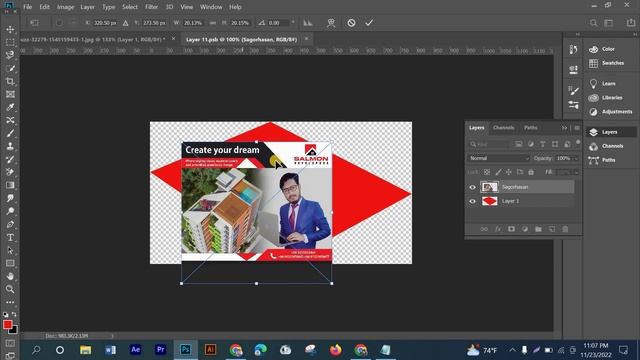640x360 pixels.
Task: Select the Gradient tool
Action: (10, 185)
